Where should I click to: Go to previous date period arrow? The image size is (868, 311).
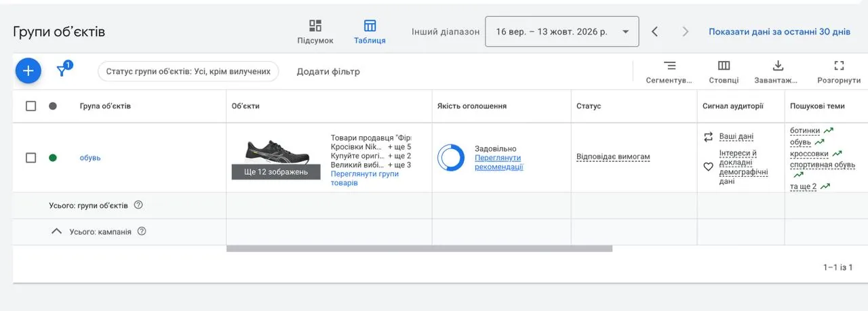pyautogui.click(x=655, y=32)
